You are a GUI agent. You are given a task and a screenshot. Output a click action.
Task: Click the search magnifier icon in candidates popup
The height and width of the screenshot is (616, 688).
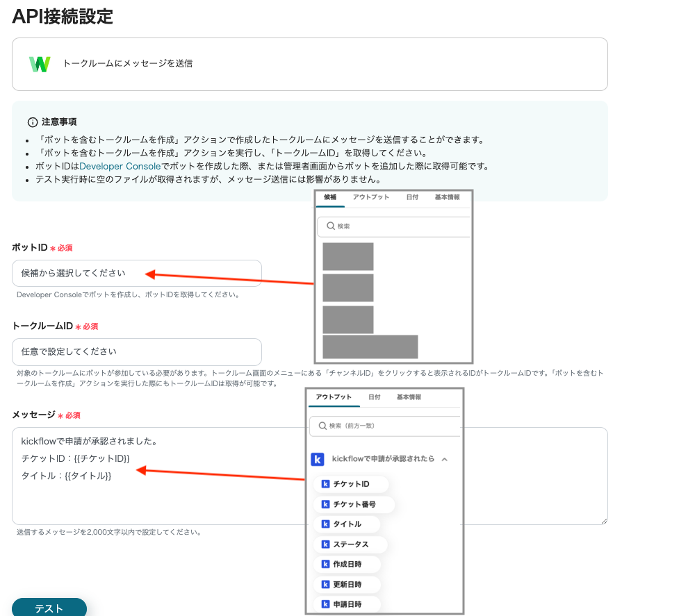331,226
